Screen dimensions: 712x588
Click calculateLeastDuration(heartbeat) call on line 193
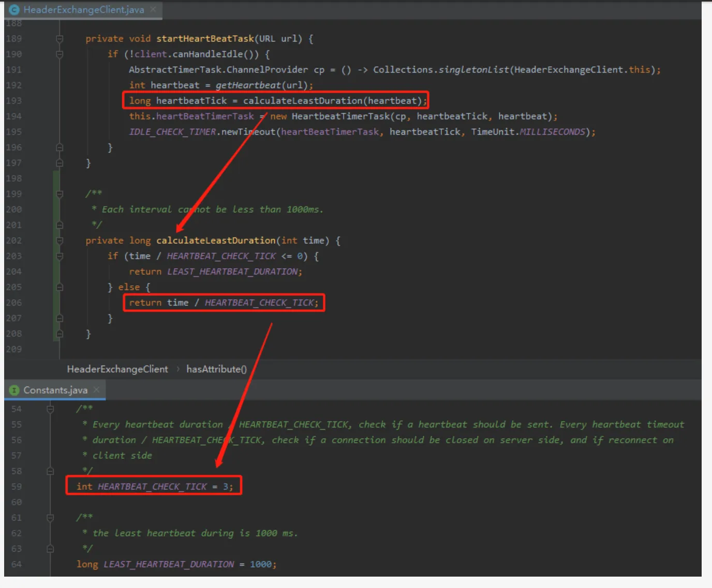click(333, 101)
